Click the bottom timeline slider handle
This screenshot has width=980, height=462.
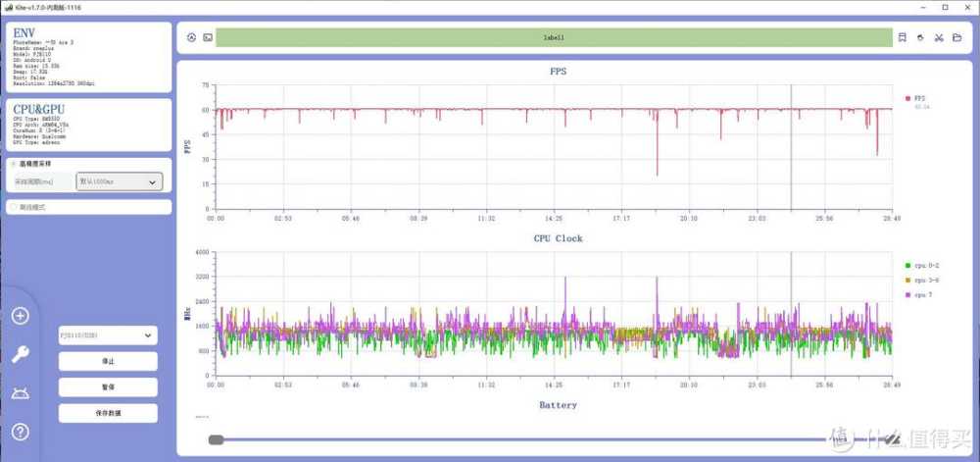coord(216,440)
